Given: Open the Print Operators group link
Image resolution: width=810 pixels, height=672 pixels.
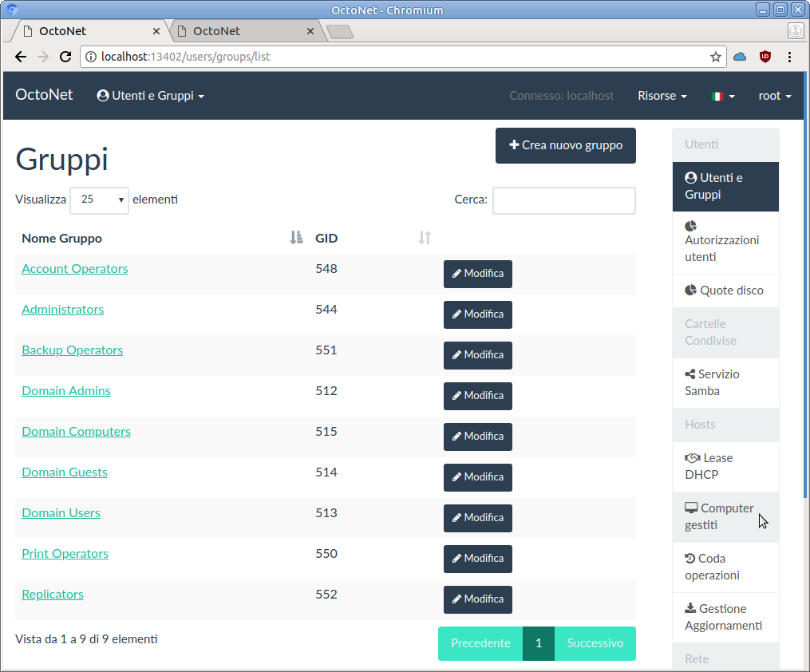Looking at the screenshot, I should (x=65, y=554).
